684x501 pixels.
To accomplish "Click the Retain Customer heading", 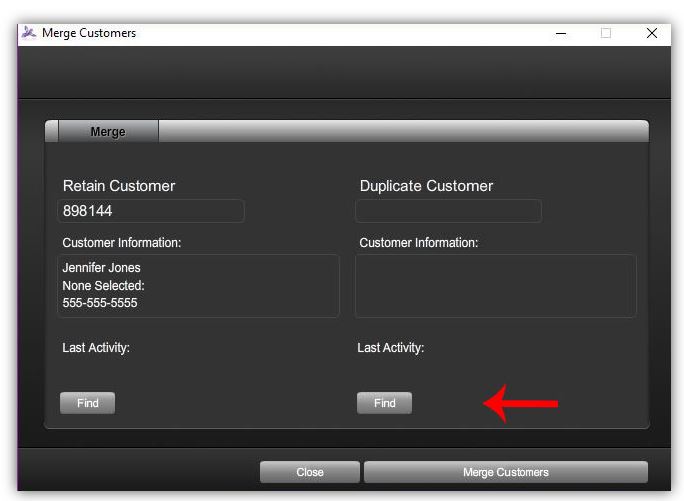I will click(119, 186).
